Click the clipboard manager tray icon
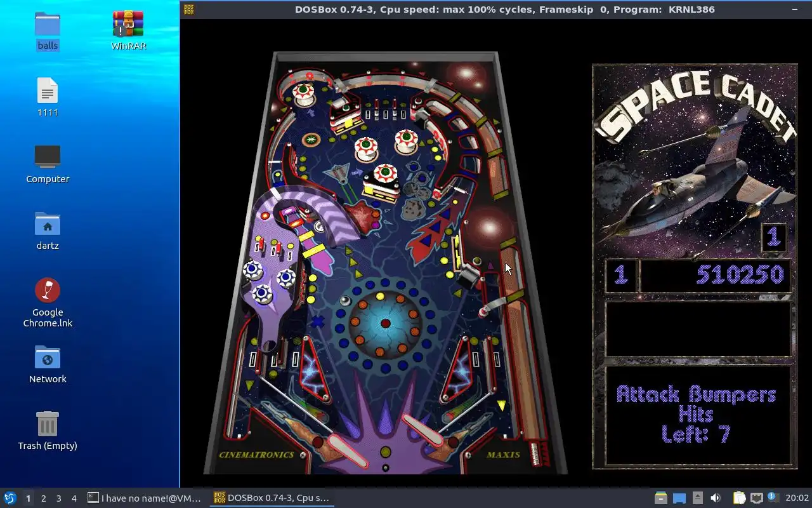 point(739,498)
